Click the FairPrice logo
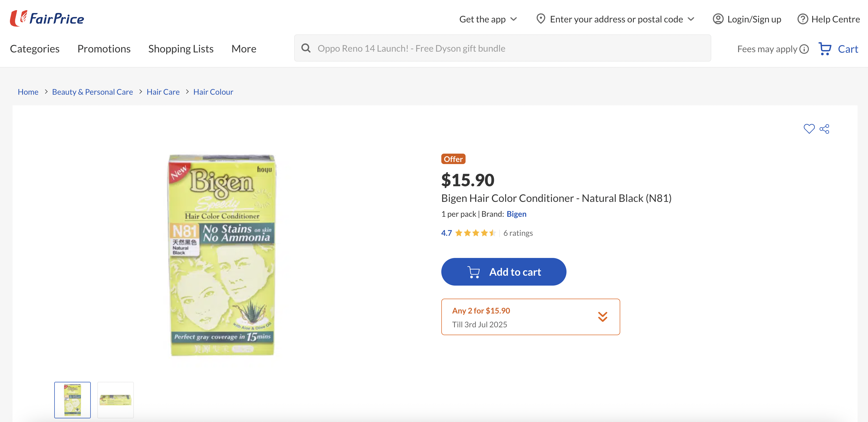The image size is (868, 422). point(47,19)
